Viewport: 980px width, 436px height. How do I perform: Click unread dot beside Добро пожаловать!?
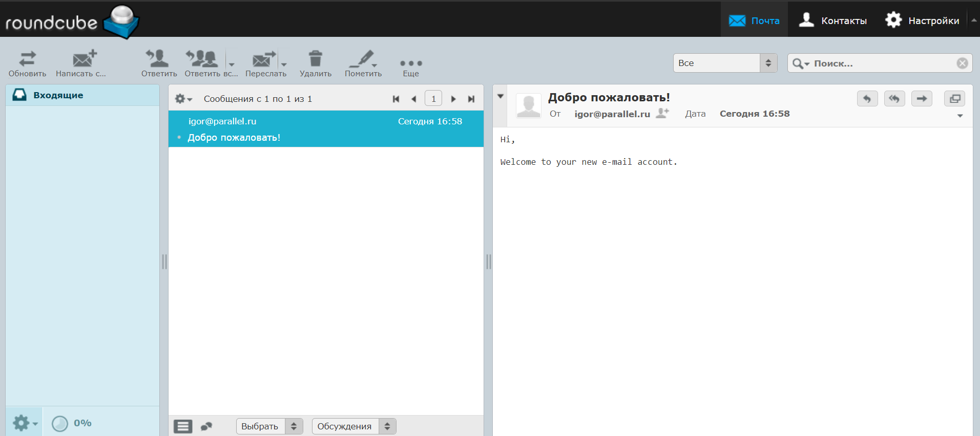pos(179,137)
